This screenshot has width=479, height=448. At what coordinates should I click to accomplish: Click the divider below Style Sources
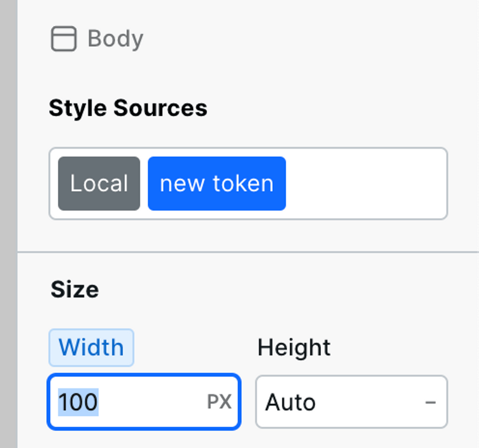[x=248, y=252]
